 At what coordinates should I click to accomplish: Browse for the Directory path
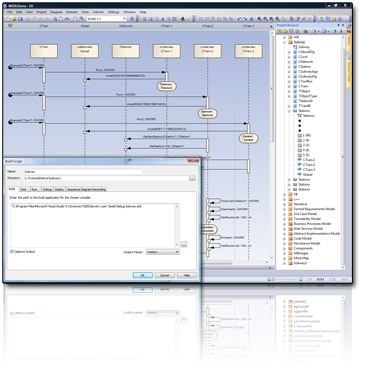pyautogui.click(x=192, y=179)
